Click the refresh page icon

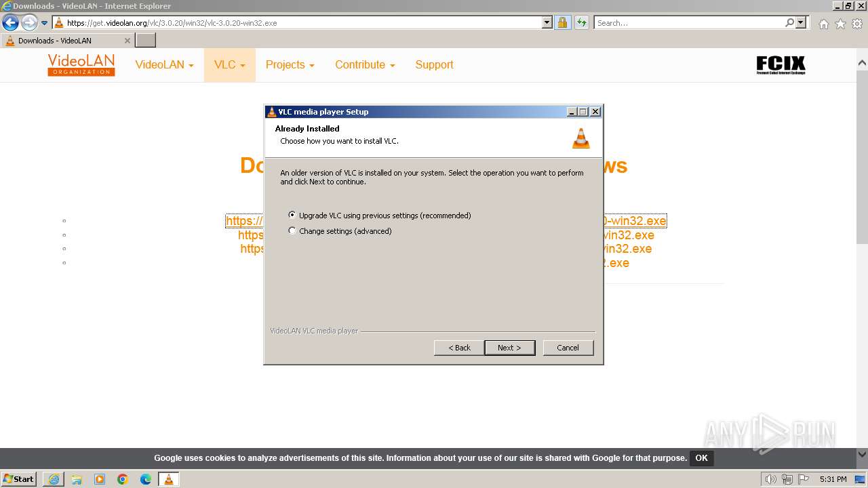(581, 23)
